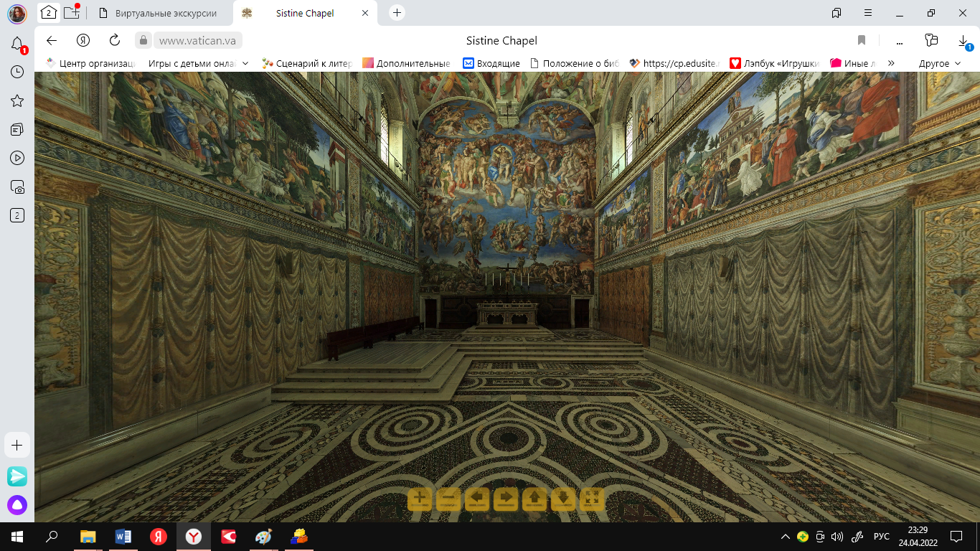Open the Paint palette app in taskbar
980x551 pixels.
pyautogui.click(x=264, y=536)
